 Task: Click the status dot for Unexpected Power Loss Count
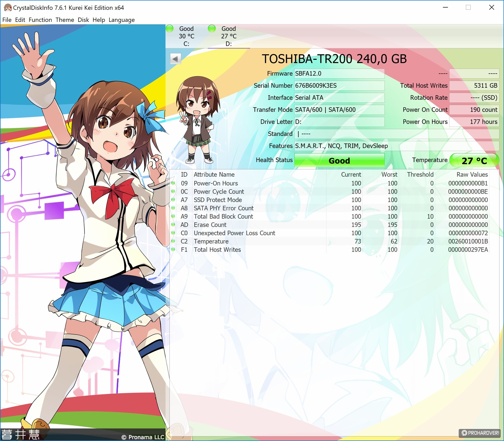(x=173, y=233)
